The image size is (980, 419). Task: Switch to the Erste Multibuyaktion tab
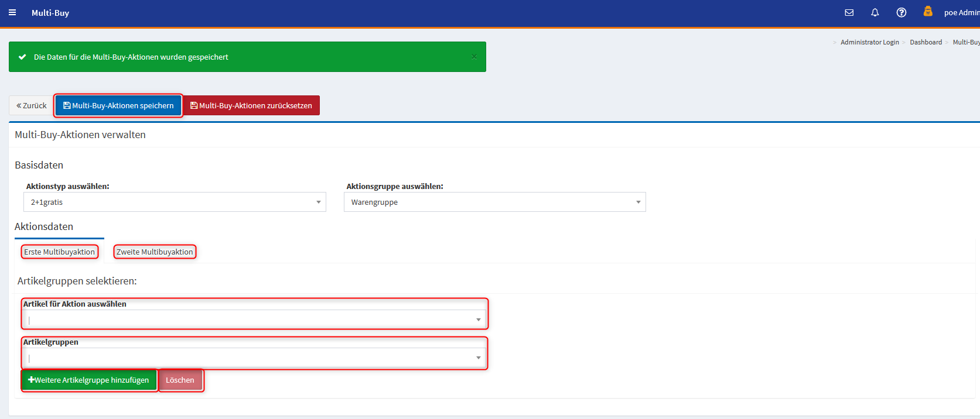(59, 252)
